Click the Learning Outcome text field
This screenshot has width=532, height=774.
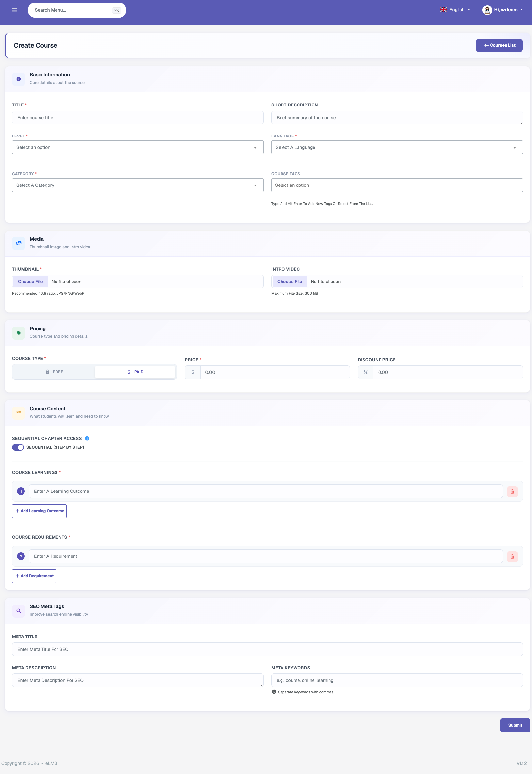pyautogui.click(x=266, y=491)
